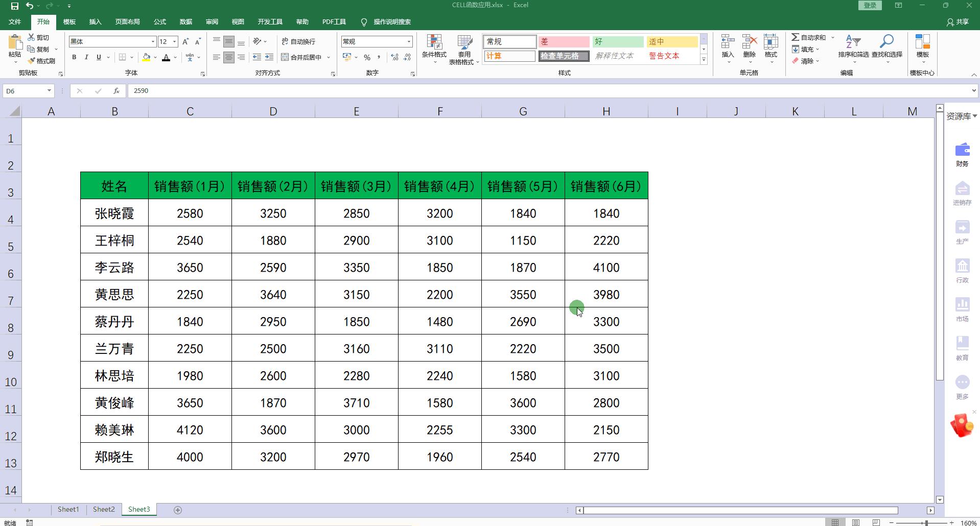Viewport: 980px width, 526px height.
Task: Click the 登录 login button
Action: coord(870,5)
